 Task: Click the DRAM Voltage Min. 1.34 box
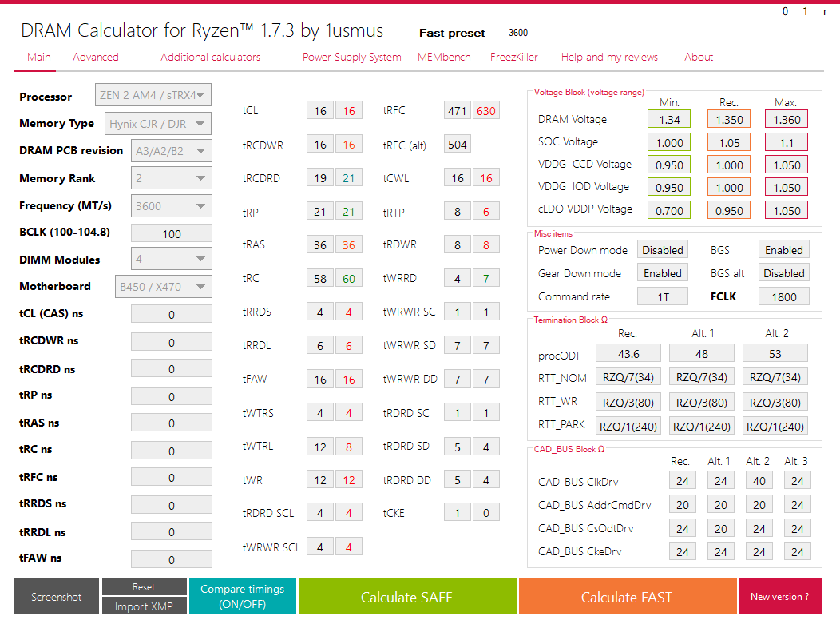click(669, 120)
